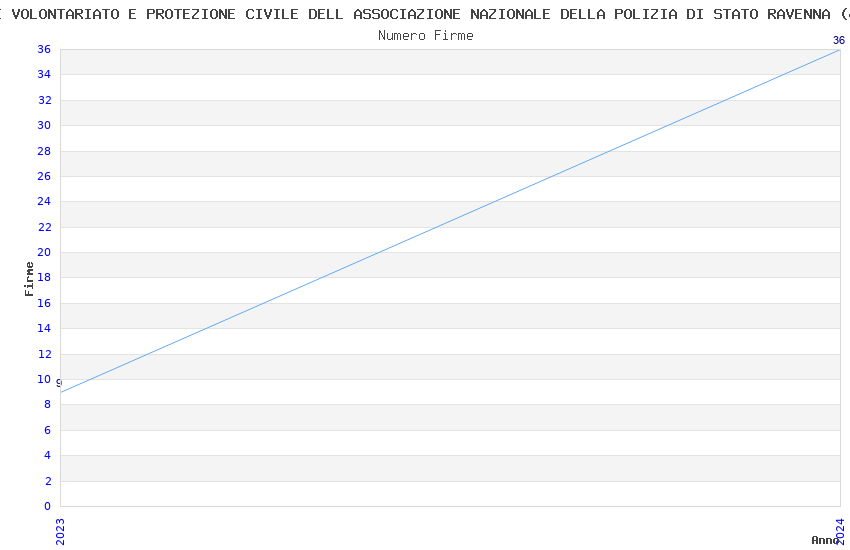Click the y-axis tick label 36
The width and height of the screenshot is (850, 550).
click(x=44, y=49)
